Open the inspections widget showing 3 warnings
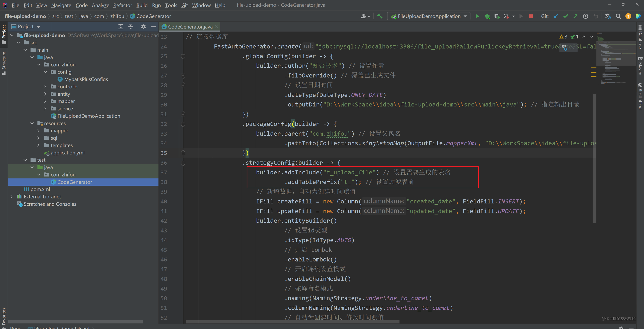 563,36
